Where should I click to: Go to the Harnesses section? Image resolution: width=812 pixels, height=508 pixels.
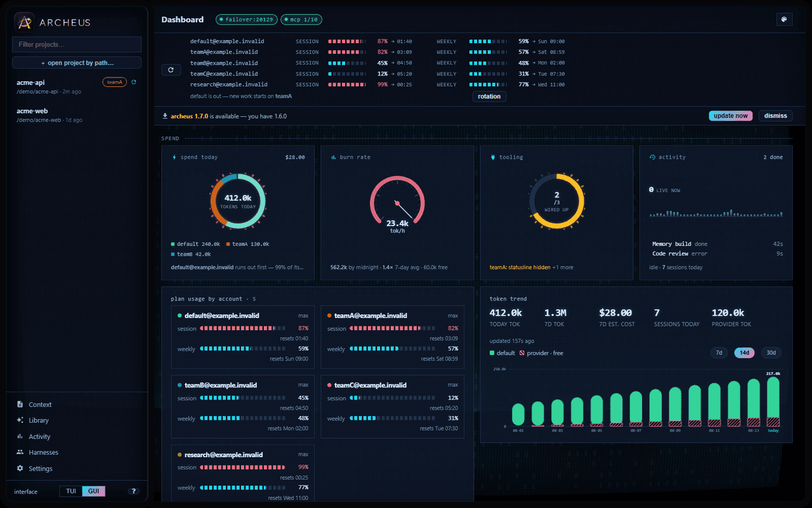coord(77,452)
